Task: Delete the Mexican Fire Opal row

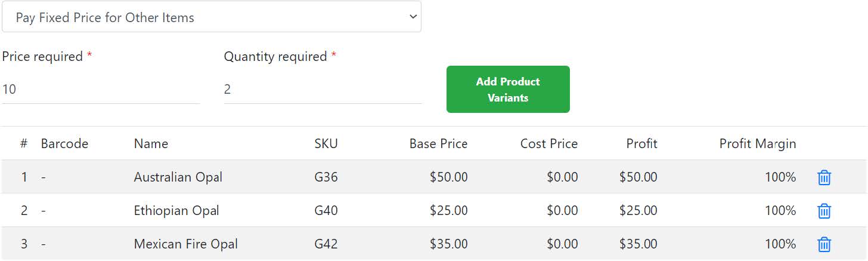Action: click(x=824, y=244)
